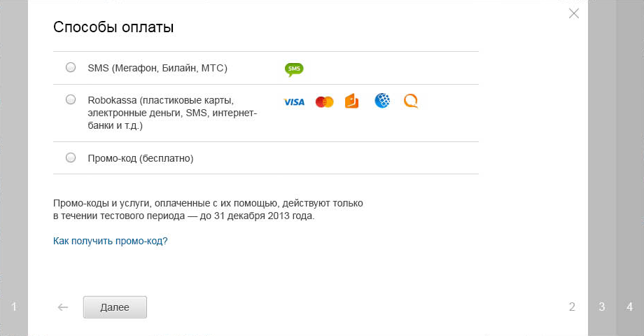Screen dimensions: 644x336
Task: Click the Промо-код (бесплатно) label text
Action: click(x=141, y=159)
